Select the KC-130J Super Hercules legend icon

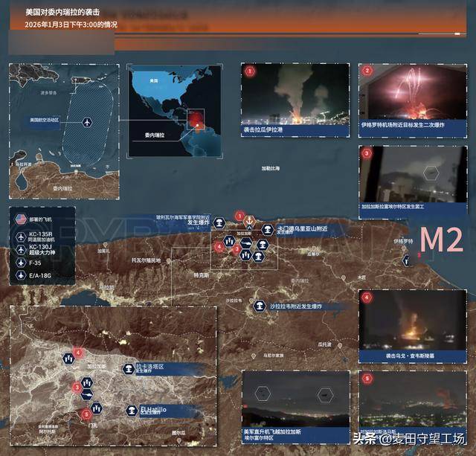point(22,250)
